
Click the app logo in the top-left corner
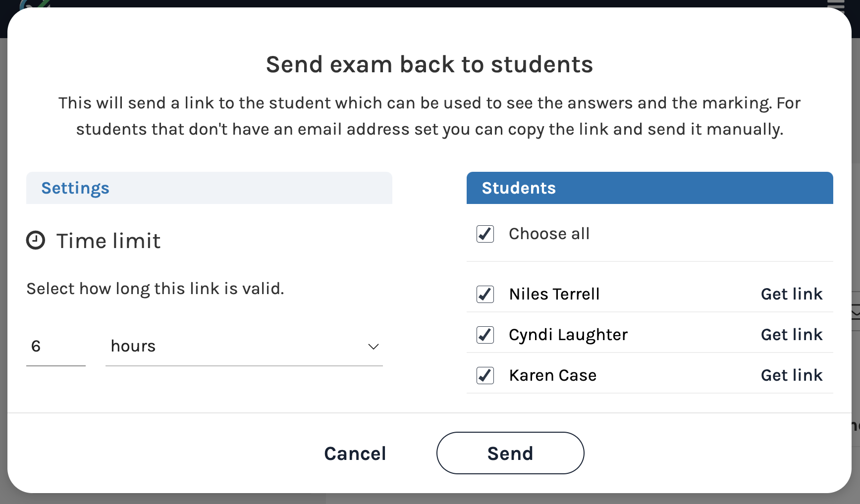coord(35,4)
